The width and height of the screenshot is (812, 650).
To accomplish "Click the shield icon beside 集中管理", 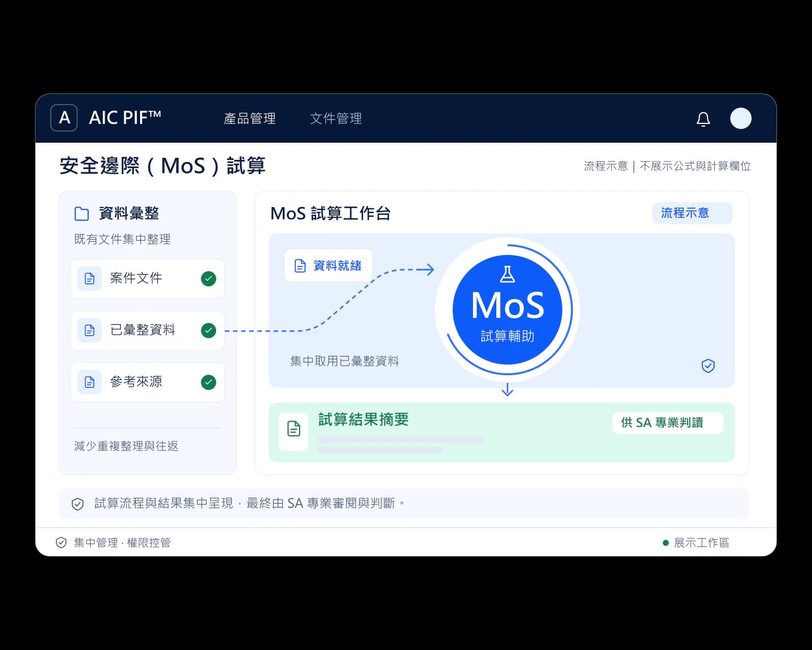I will [61, 542].
